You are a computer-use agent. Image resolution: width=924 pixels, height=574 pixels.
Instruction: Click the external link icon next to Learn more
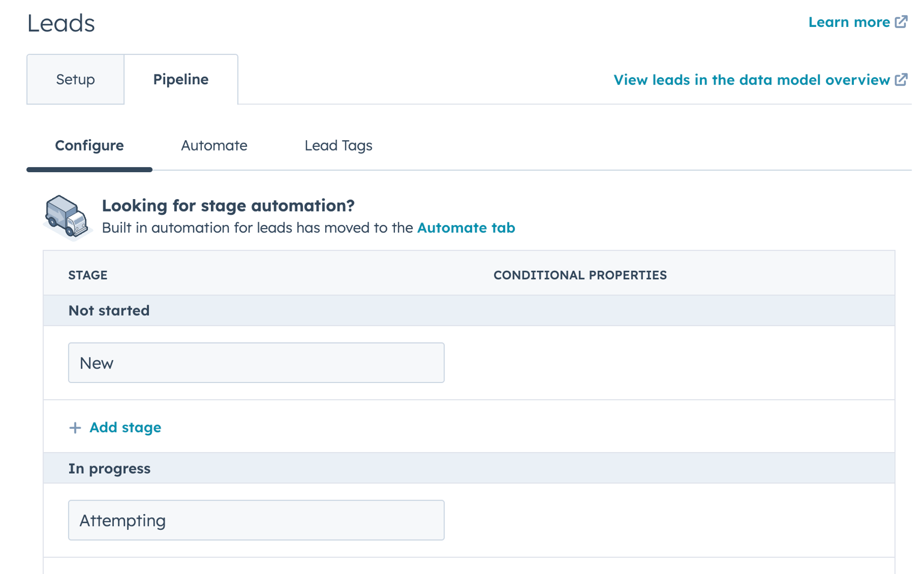902,22
